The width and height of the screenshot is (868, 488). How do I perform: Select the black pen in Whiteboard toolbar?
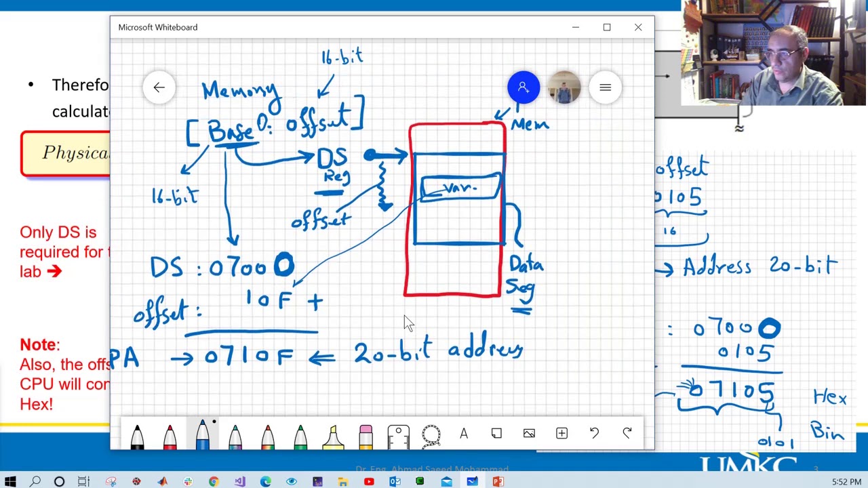point(137,436)
